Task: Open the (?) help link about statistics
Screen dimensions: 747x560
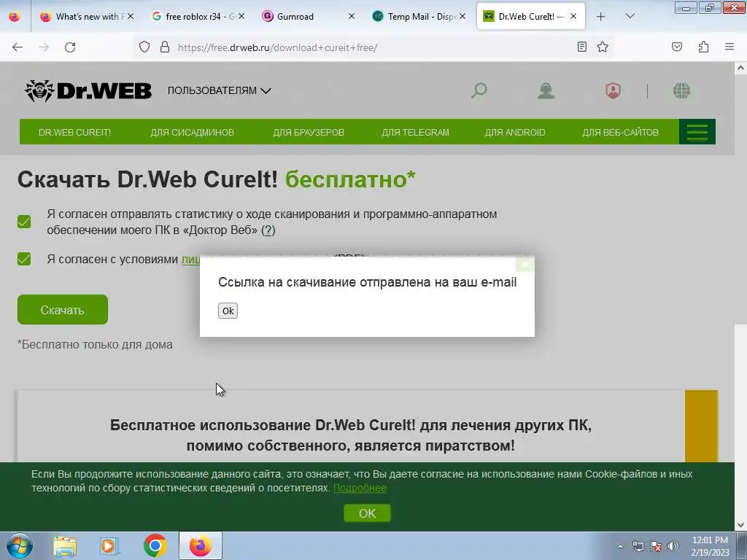Action: tap(268, 230)
